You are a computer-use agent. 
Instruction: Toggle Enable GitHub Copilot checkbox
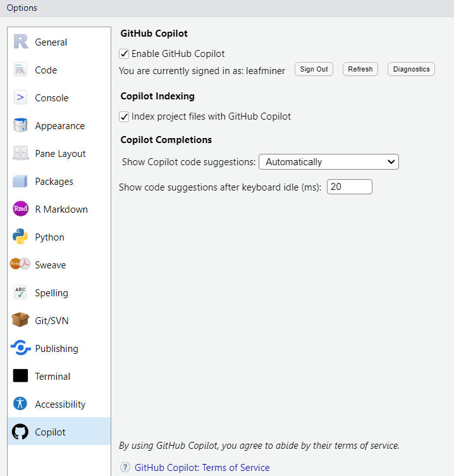click(125, 54)
